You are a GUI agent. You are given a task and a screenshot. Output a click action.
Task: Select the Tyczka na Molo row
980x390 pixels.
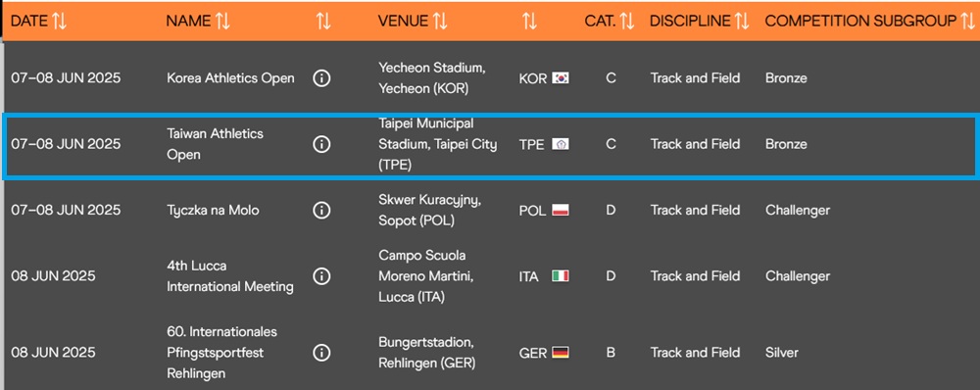point(490,210)
